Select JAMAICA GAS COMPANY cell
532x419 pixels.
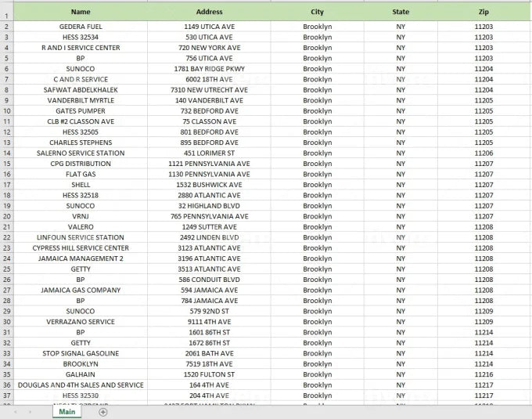click(81, 290)
